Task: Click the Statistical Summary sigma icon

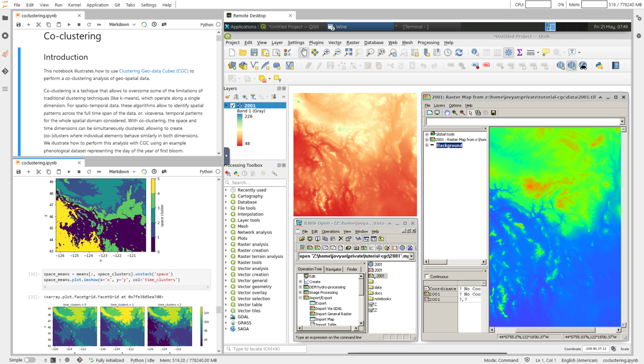Action: tap(519, 53)
